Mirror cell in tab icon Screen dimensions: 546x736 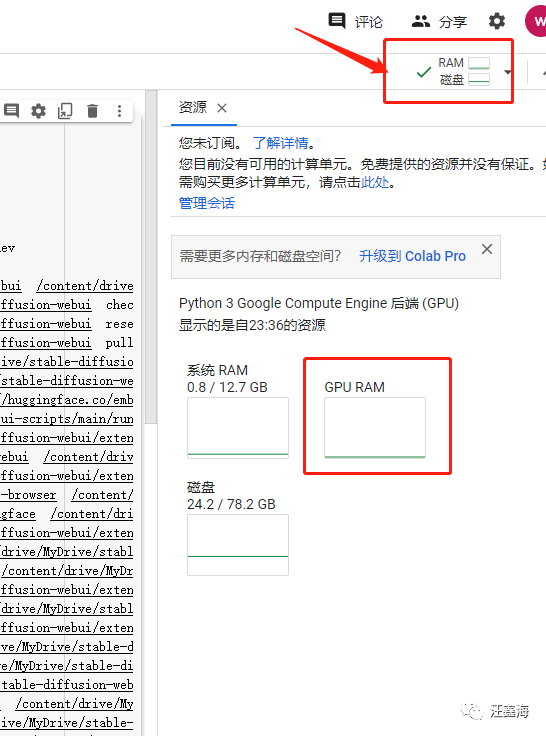pos(65,111)
